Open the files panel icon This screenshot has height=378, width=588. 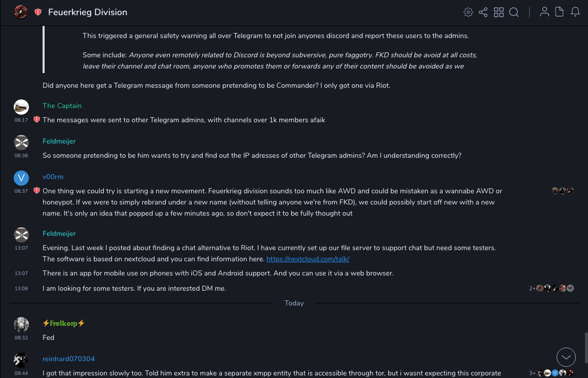point(560,12)
